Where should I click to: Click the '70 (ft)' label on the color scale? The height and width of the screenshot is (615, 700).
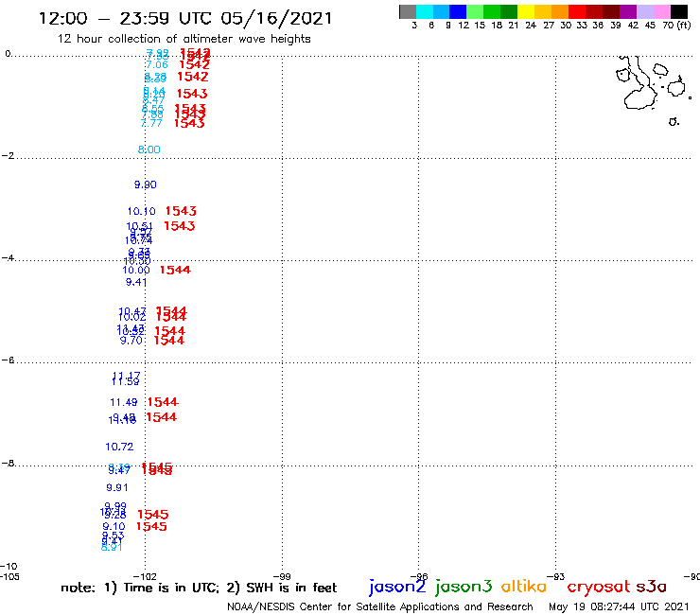pos(676,26)
